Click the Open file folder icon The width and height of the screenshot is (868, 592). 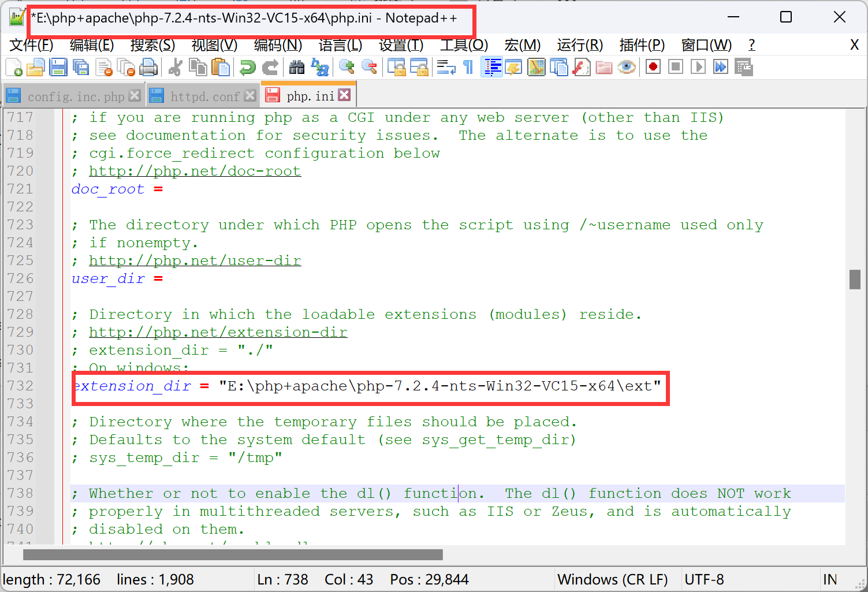coord(35,68)
